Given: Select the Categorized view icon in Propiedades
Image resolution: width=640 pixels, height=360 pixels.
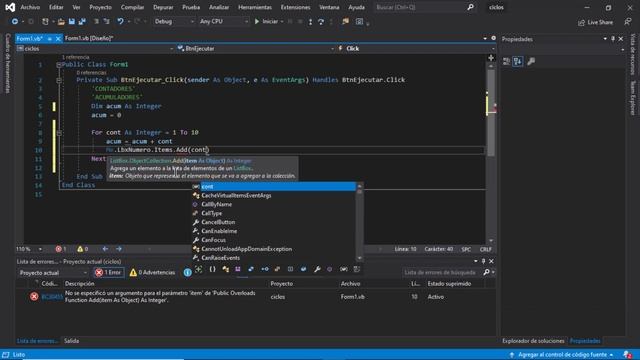Looking at the screenshot, I should (507, 62).
